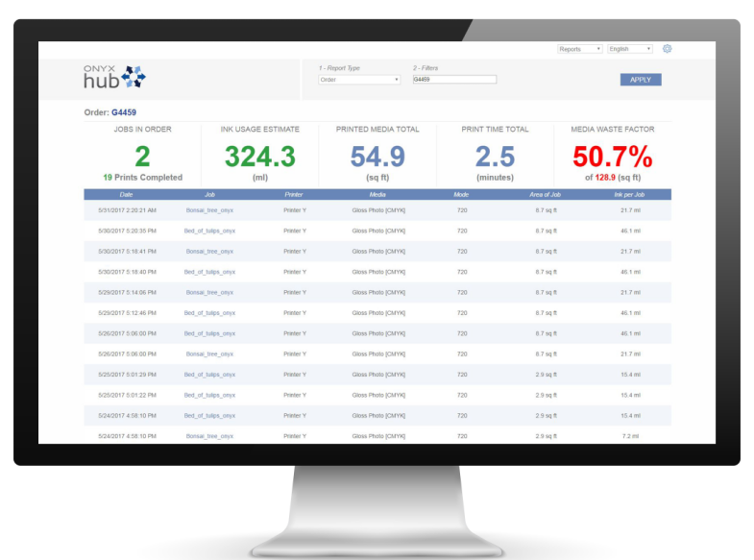Open Bed_of_tulips_onyx job from 5/30/2017 5:20:35 PM

209,231
